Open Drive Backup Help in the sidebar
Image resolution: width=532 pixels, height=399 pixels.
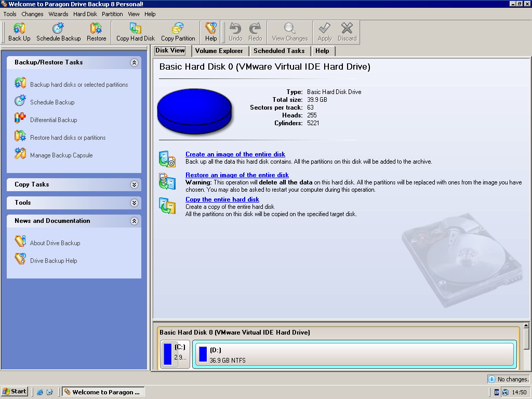point(54,261)
